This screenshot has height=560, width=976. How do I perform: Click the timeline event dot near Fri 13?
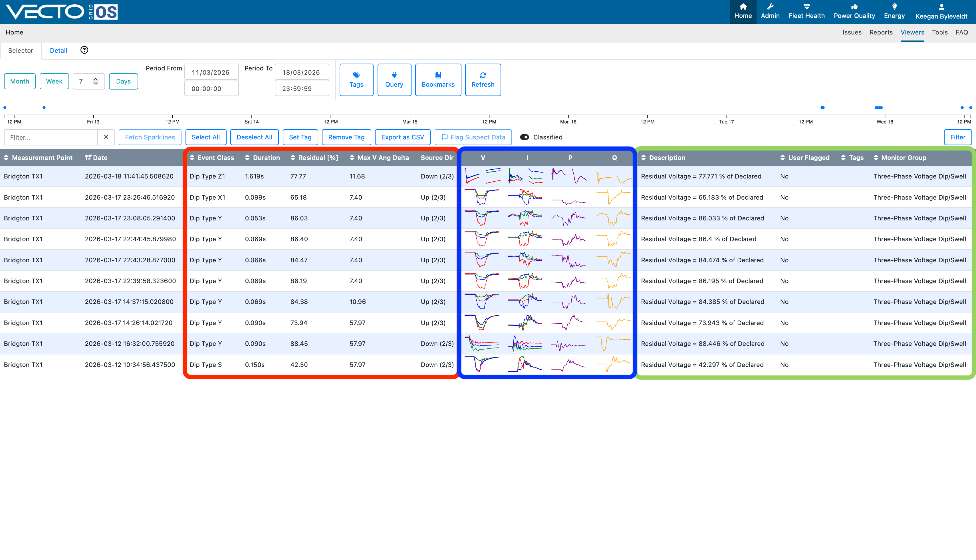44,108
